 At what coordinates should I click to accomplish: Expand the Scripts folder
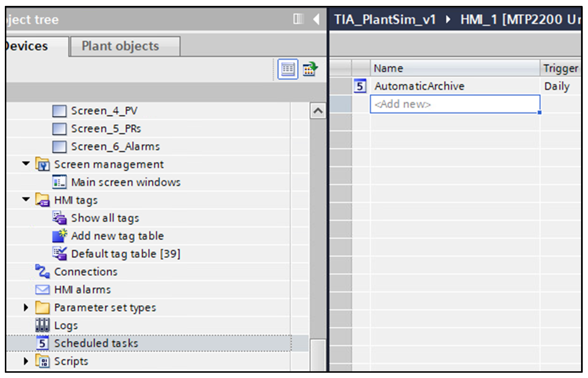click(x=26, y=361)
